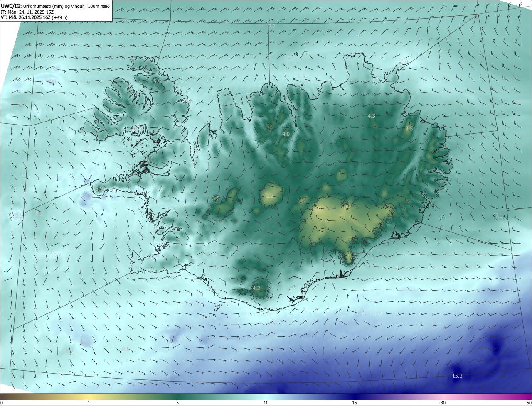Screen dimensions: 532x406
Task: Click the color scale tick label 0
Action: (2, 403)
